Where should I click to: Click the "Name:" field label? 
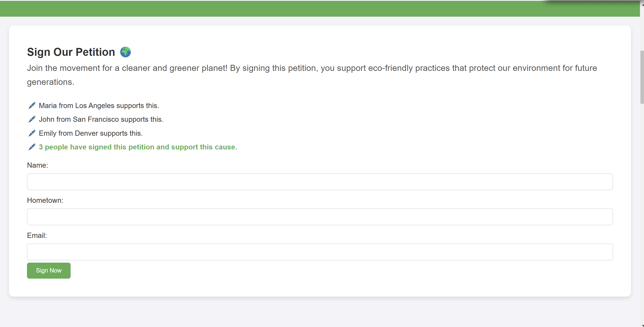(x=38, y=165)
